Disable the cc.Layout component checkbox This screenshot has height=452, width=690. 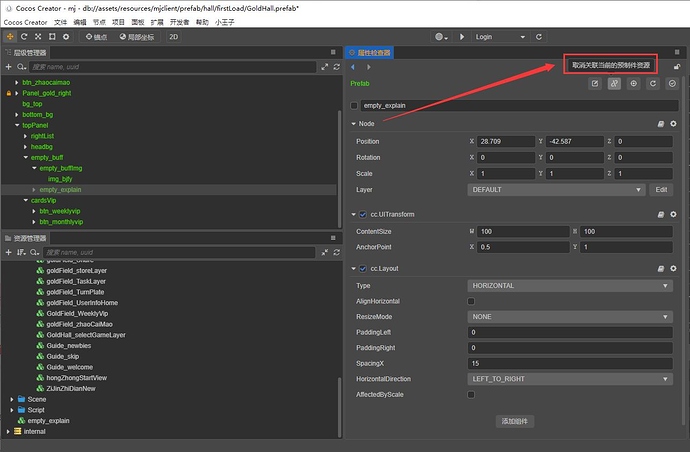(363, 268)
